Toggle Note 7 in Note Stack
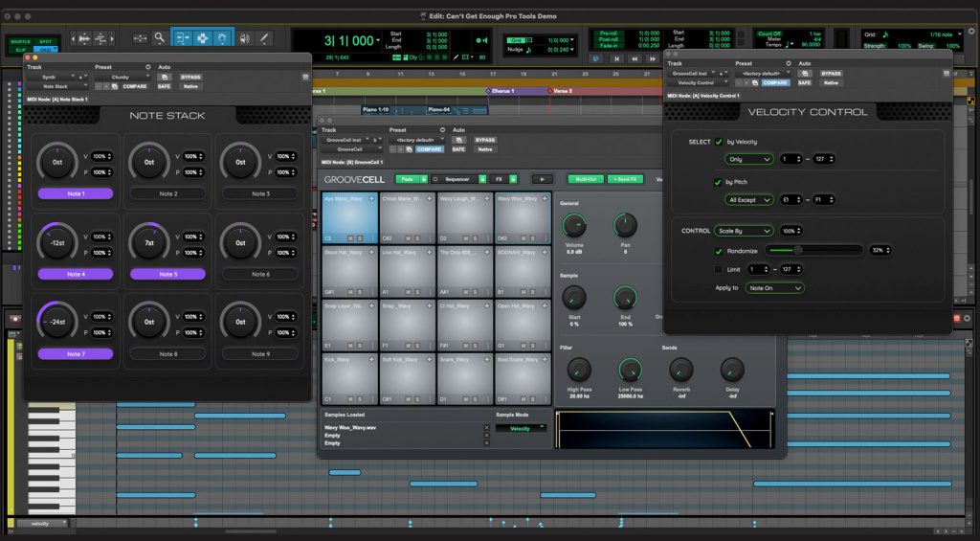The height and width of the screenshot is (541, 980). (x=76, y=354)
